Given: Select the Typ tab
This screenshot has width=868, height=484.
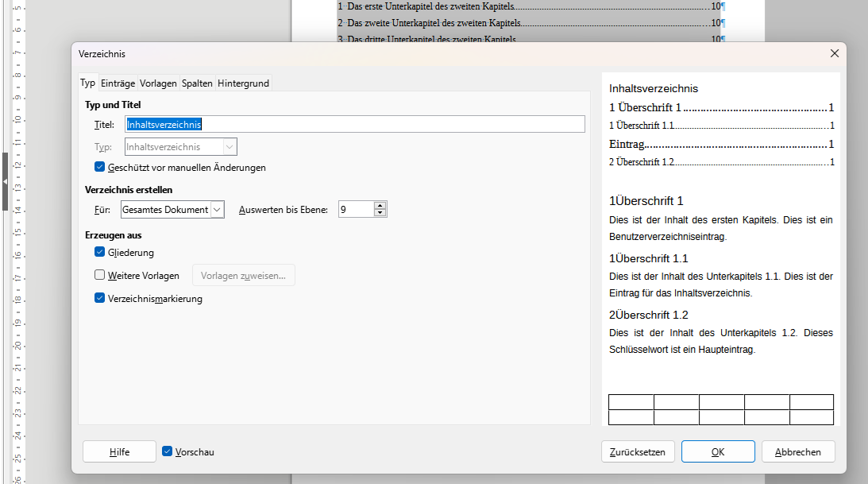Looking at the screenshot, I should pos(87,83).
